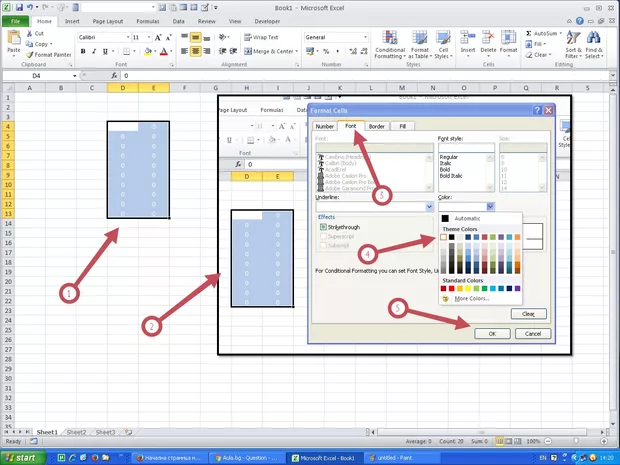This screenshot has width=620, height=465.
Task: Toggle align text right
Action: tap(206, 51)
